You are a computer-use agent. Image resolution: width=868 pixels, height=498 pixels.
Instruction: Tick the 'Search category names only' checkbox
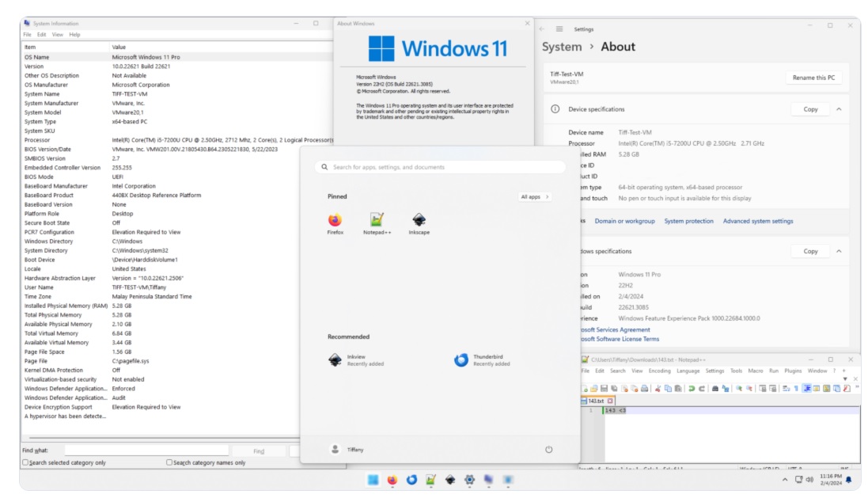[169, 462]
